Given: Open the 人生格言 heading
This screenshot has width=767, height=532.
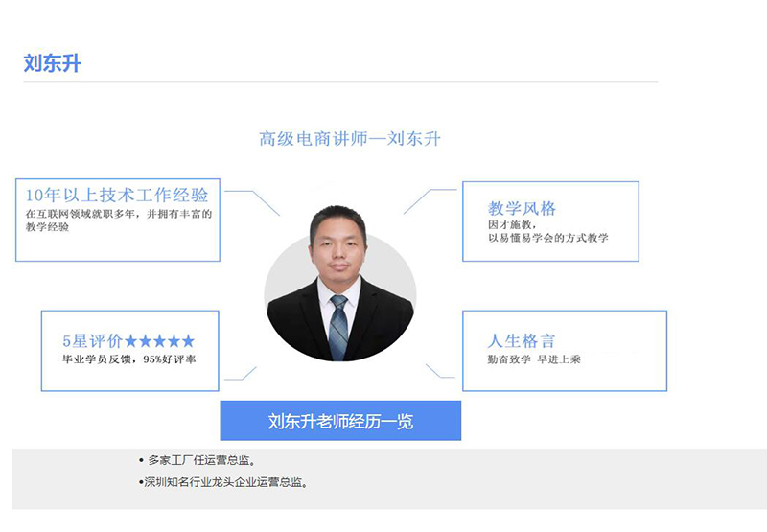Looking at the screenshot, I should pyautogui.click(x=522, y=340).
